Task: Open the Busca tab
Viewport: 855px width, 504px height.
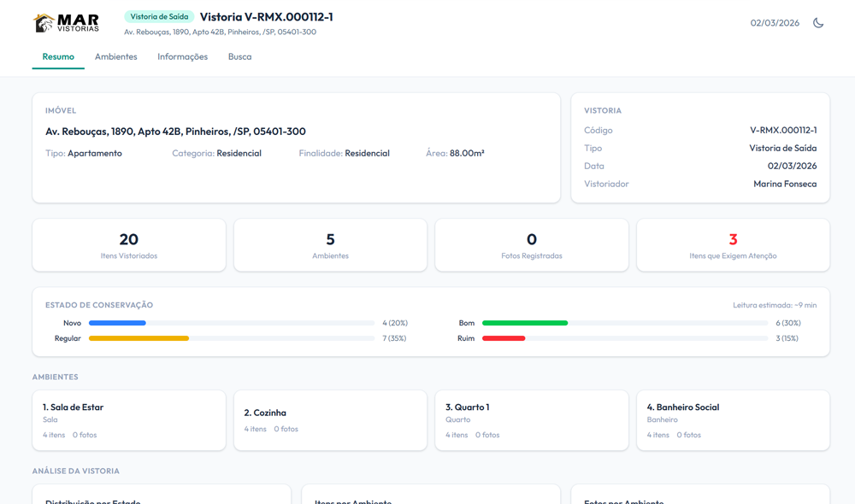Action: pyautogui.click(x=239, y=56)
